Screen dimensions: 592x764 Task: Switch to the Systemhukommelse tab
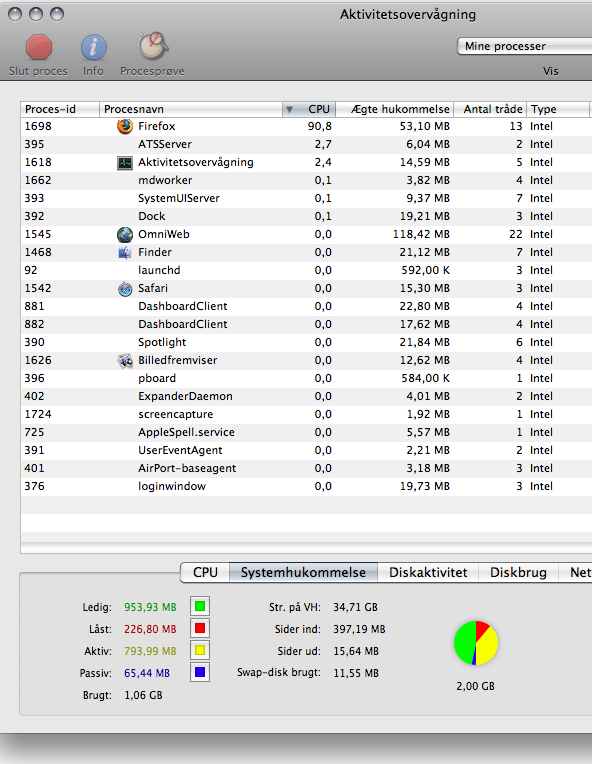coord(303,573)
